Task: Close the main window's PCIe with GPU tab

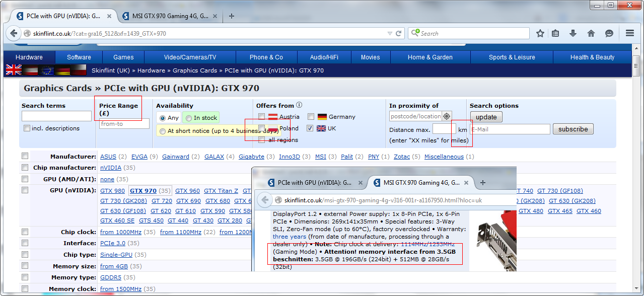Action: pyautogui.click(x=108, y=16)
